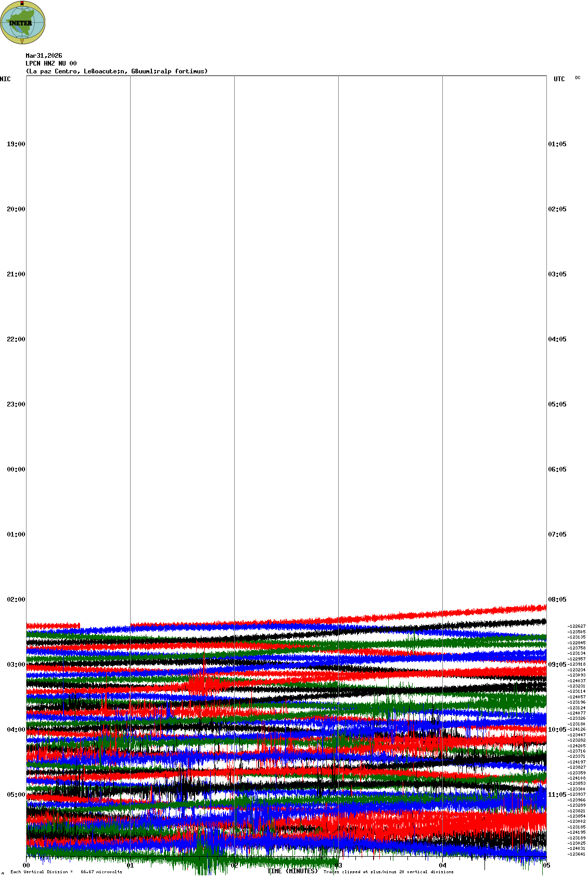Click the 04 minute axis tick
Screen dimensions: 588x879
point(442,865)
